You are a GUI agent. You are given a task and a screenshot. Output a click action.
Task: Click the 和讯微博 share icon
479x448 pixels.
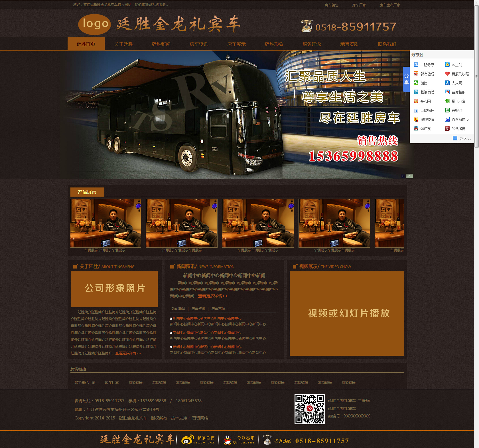447,129
